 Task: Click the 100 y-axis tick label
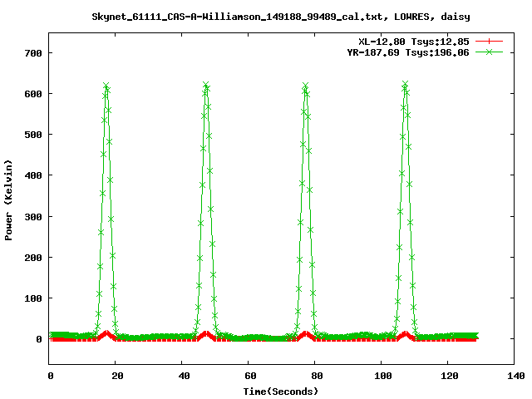pos(33,298)
